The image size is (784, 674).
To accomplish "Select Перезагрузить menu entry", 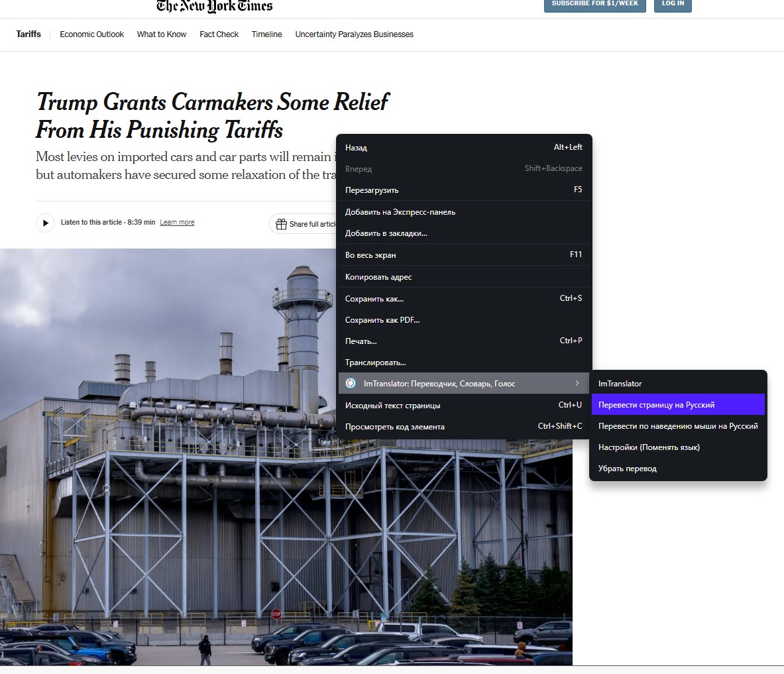I will click(465, 190).
